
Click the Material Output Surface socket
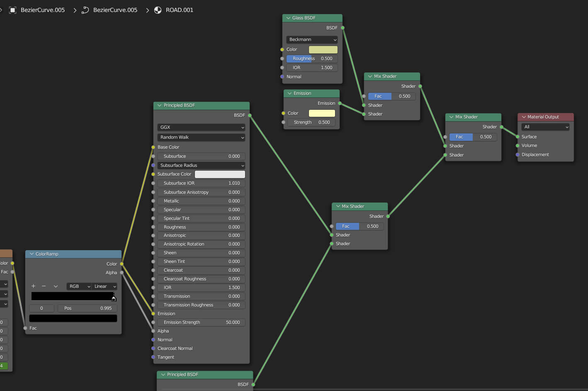point(518,137)
